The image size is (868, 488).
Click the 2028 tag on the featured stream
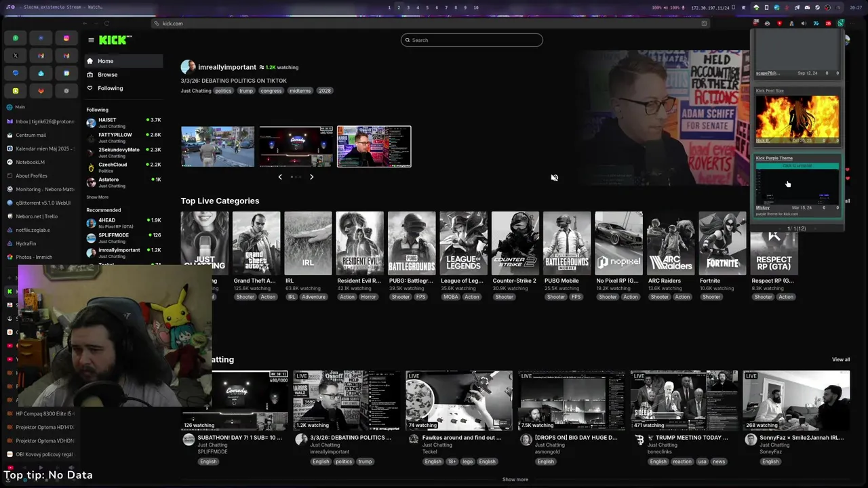pyautogui.click(x=325, y=91)
